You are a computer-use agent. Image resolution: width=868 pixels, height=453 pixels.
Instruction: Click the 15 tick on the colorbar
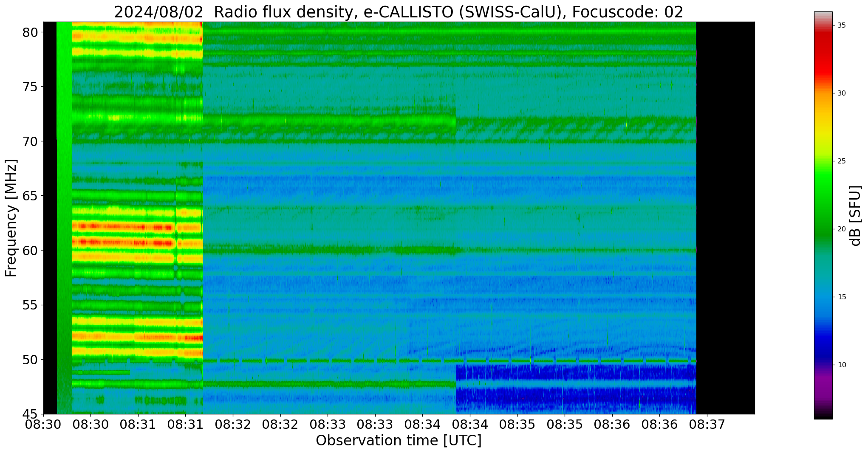[841, 297]
